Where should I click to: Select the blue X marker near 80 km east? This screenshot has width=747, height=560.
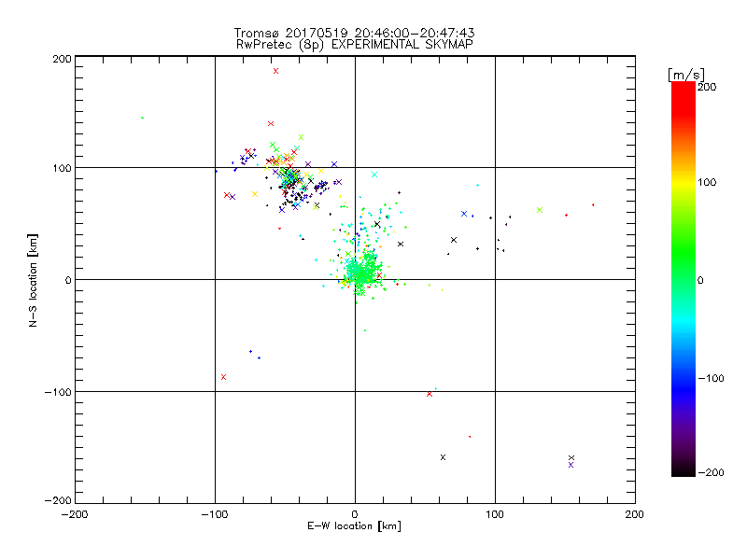(464, 214)
